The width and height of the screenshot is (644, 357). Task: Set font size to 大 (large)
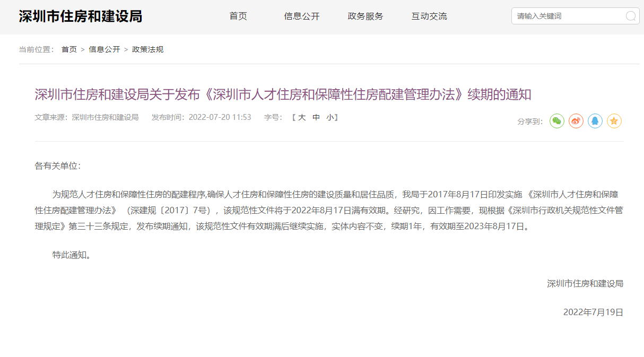coord(301,117)
